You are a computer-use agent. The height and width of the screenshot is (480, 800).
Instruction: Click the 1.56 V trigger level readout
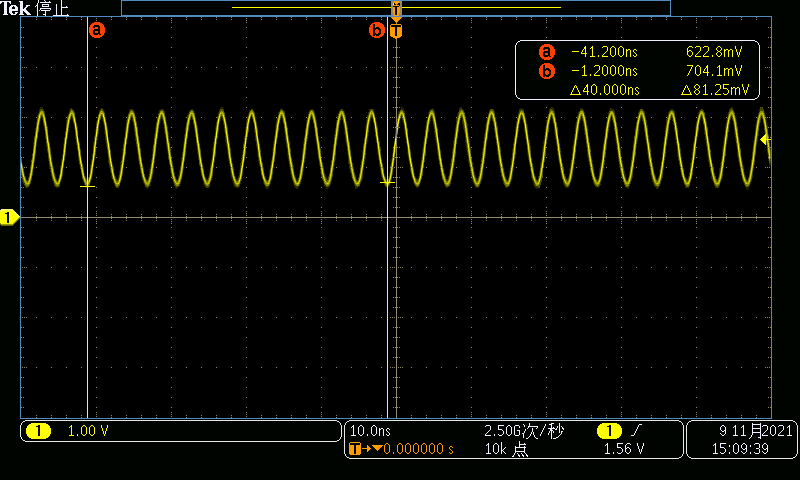coord(623,449)
